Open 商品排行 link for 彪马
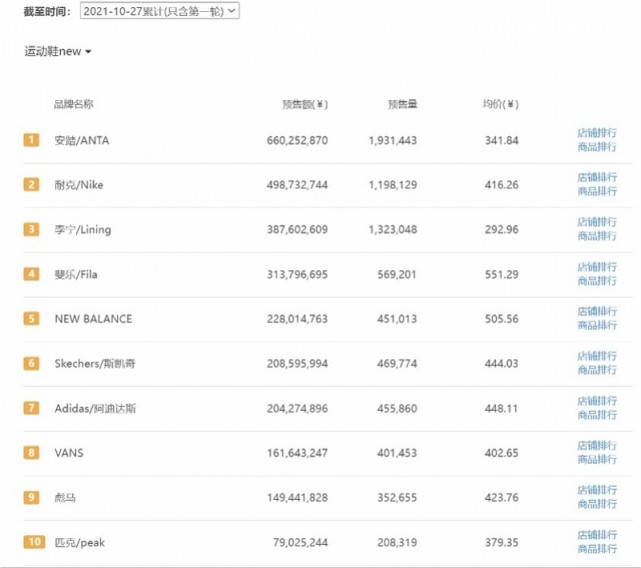This screenshot has width=641, height=568. pos(597,504)
